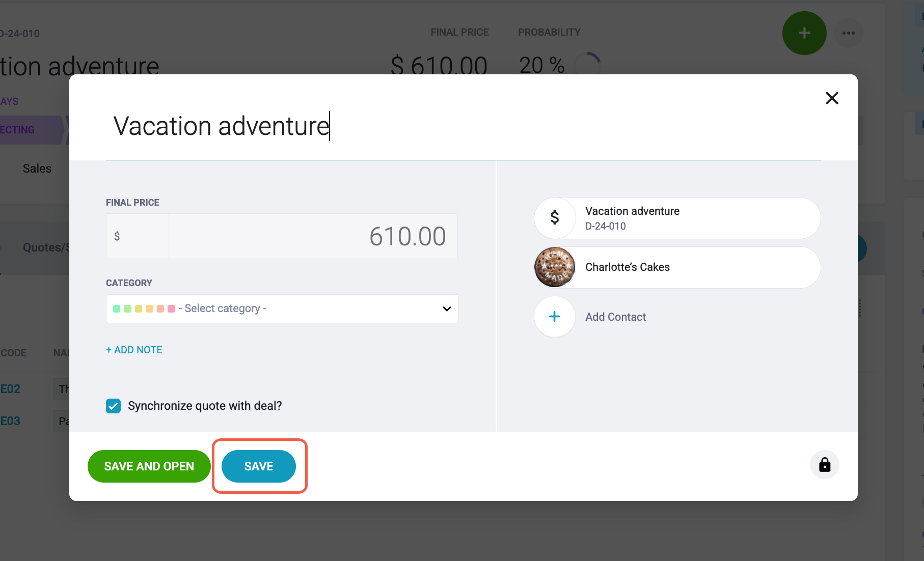The image size is (924, 561).
Task: Click the Add Contact label
Action: [615, 317]
